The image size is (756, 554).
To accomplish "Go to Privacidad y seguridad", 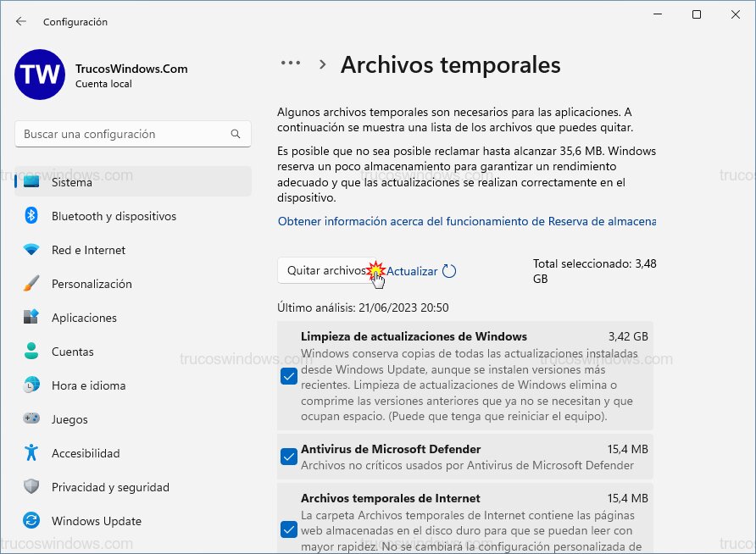I will (x=110, y=487).
